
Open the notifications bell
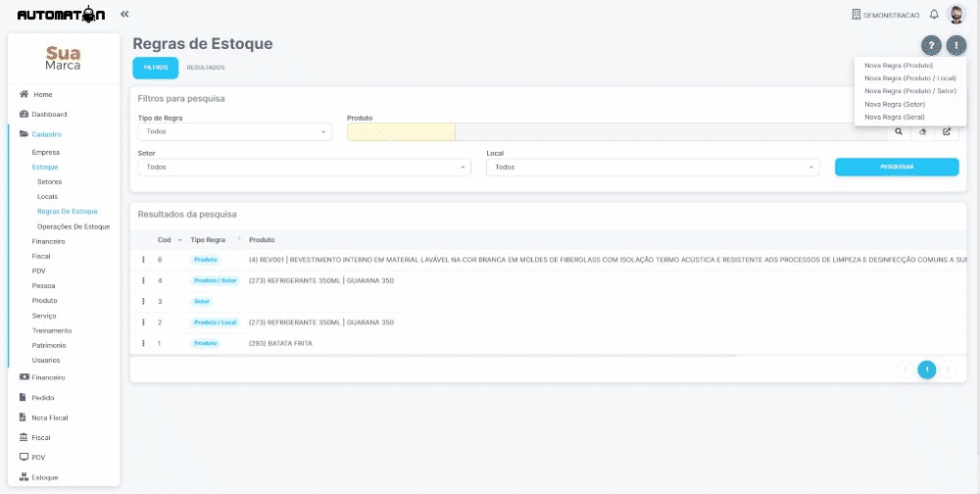(934, 15)
